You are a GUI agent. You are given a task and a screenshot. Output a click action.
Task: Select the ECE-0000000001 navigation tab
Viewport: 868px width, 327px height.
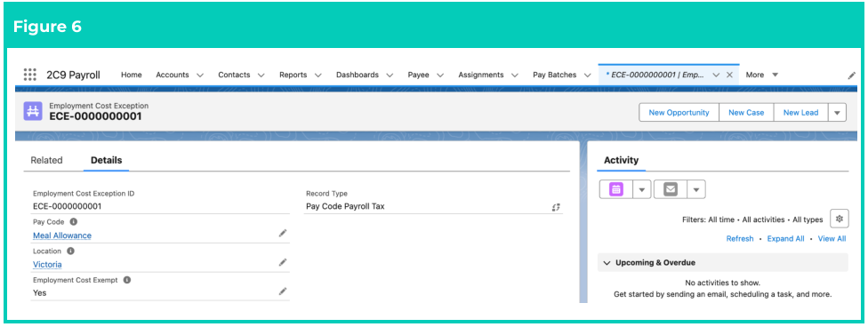(655, 75)
